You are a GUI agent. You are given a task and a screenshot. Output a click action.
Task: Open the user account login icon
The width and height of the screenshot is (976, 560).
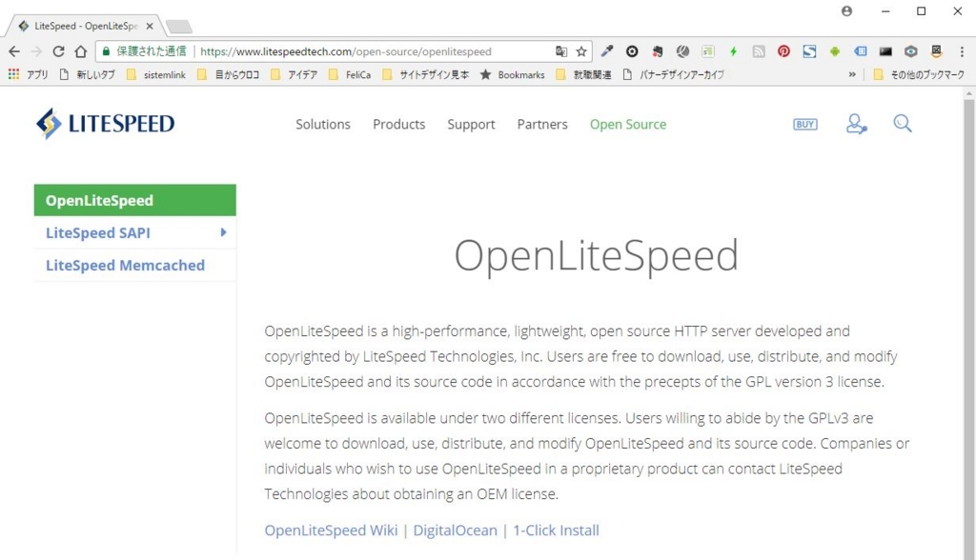point(857,124)
